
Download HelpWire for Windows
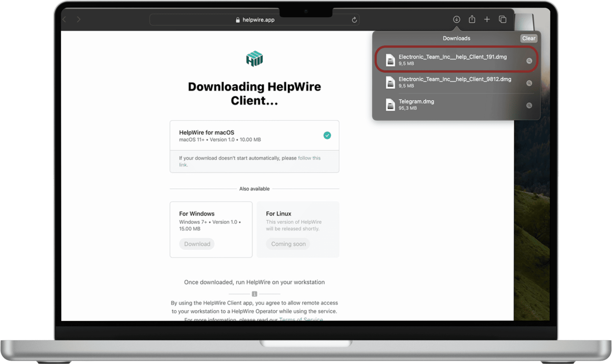pos(197,244)
